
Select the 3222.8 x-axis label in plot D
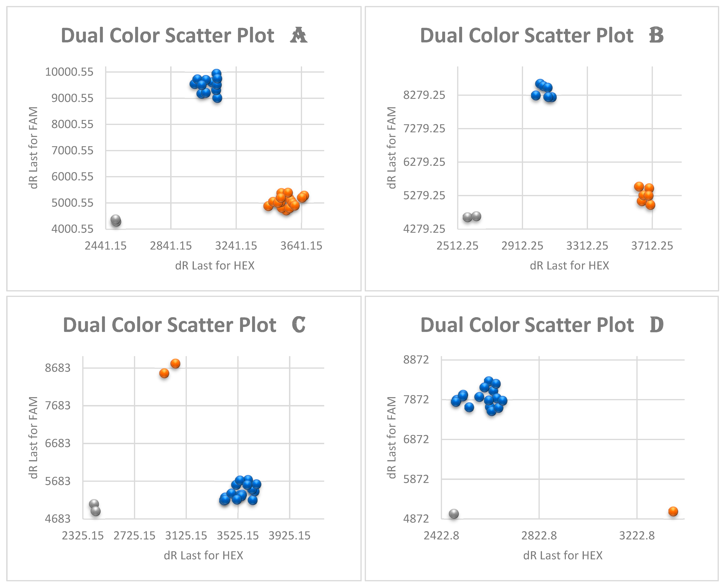637,535
